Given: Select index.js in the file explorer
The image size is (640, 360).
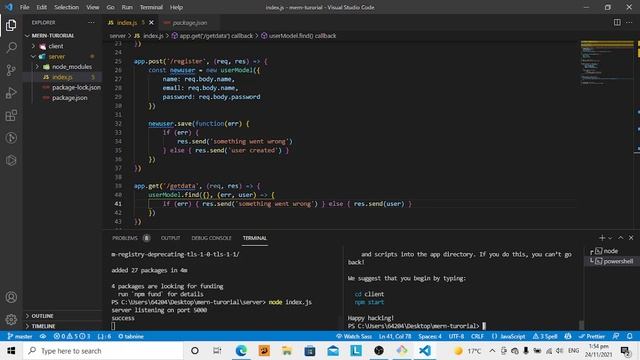Looking at the screenshot, I should pos(62,77).
